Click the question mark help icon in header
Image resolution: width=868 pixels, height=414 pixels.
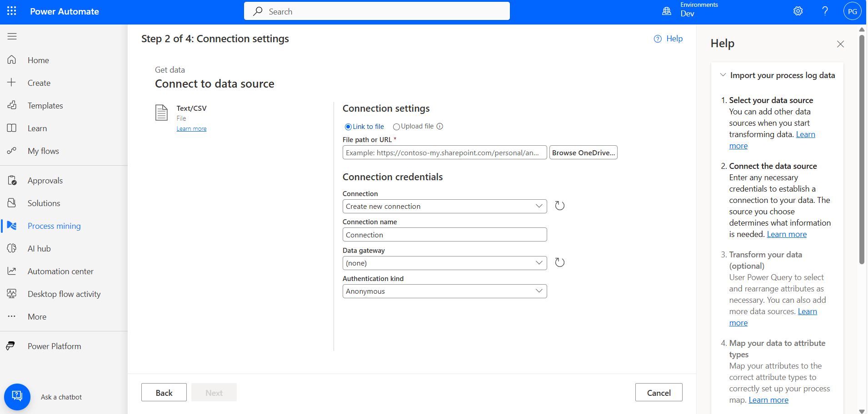825,11
